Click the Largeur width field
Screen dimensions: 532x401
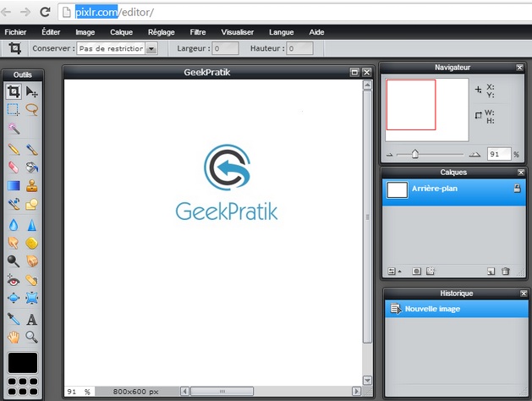(x=225, y=48)
